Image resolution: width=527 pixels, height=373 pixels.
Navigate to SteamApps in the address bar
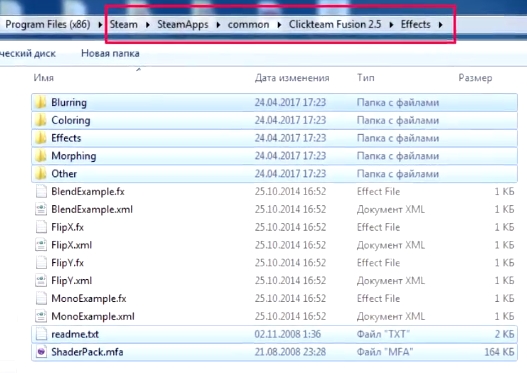point(183,25)
